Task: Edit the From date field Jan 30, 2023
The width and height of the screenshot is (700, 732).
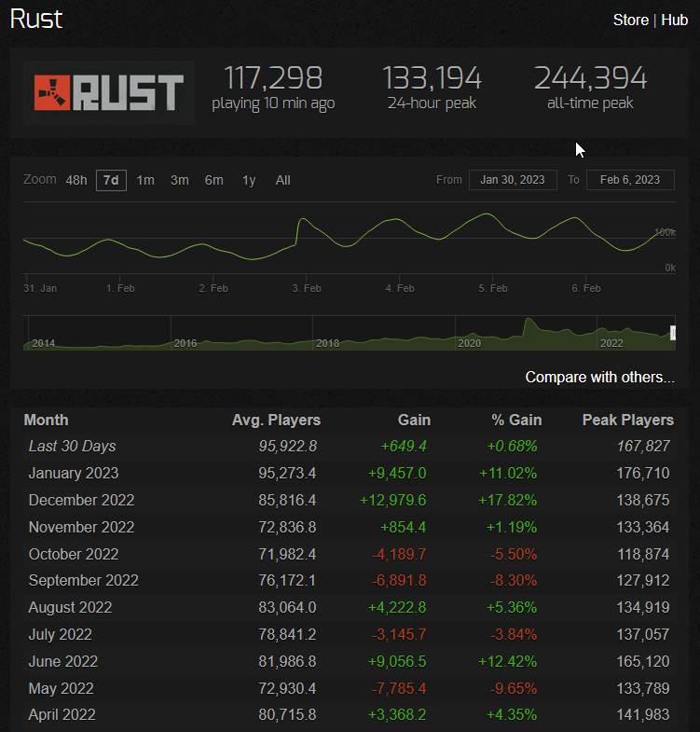Action: (513, 180)
